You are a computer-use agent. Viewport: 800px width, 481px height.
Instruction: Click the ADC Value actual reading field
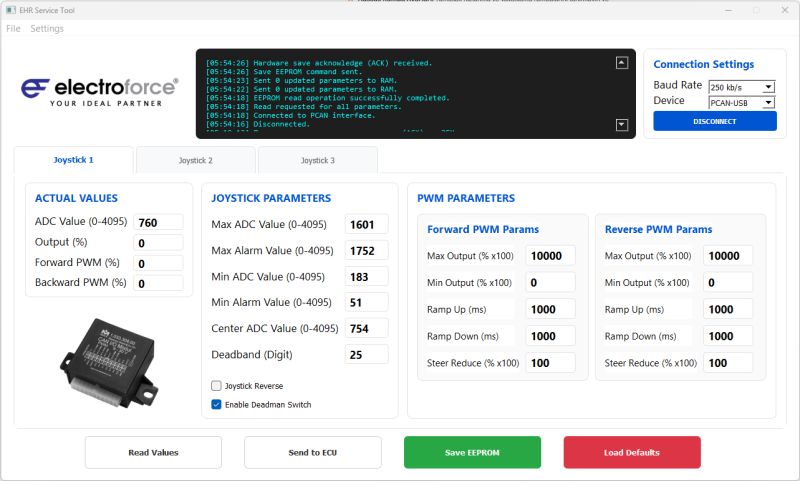click(x=158, y=222)
